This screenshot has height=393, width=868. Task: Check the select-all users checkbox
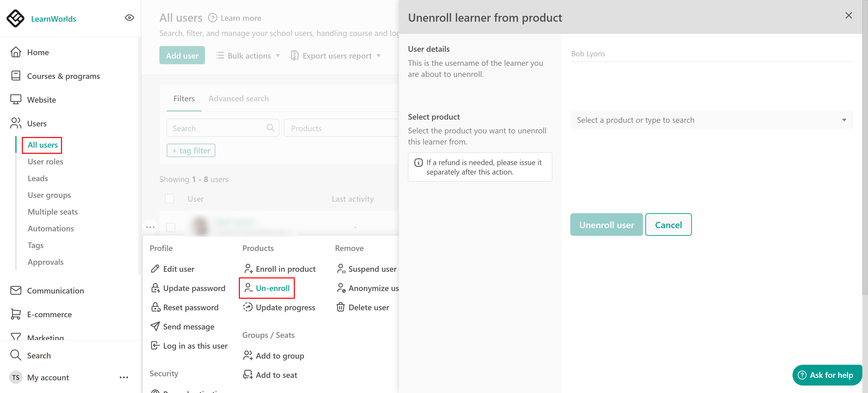point(170,199)
